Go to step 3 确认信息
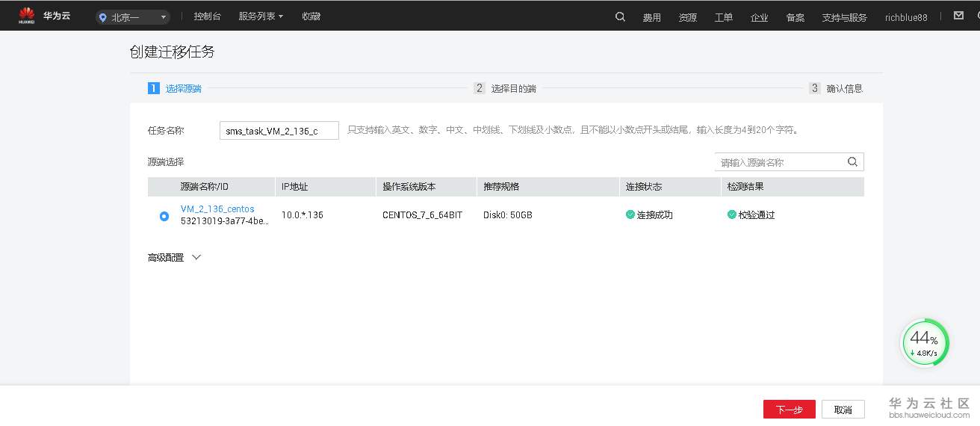 click(836, 88)
